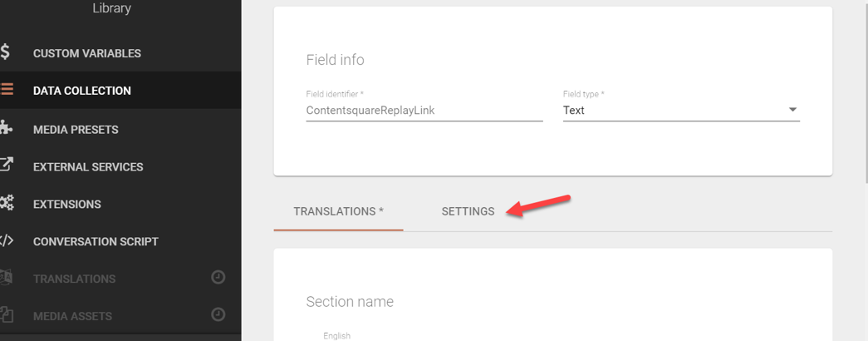The width and height of the screenshot is (868, 341).
Task: Click the Extensions gears icon
Action: (x=7, y=204)
